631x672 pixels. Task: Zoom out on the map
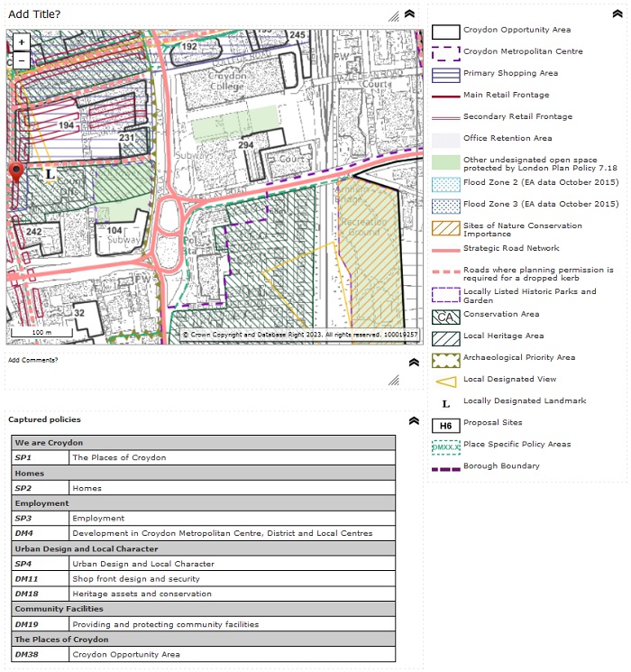22,60
